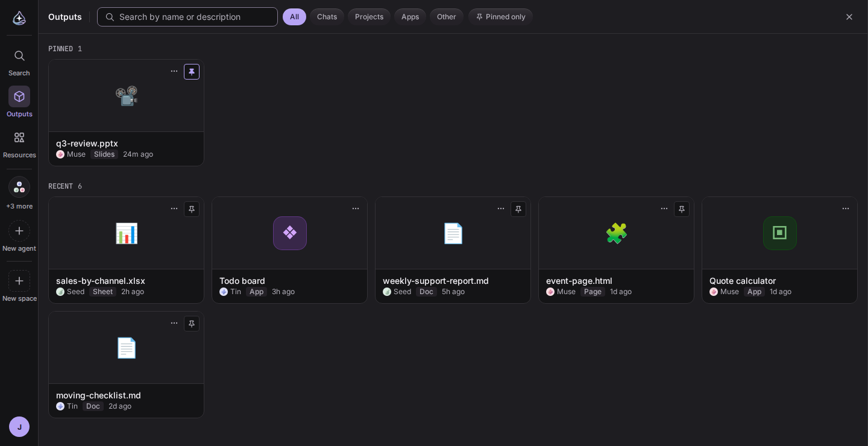868x446 pixels.
Task: Open Search in the sidebar
Action: tap(19, 63)
